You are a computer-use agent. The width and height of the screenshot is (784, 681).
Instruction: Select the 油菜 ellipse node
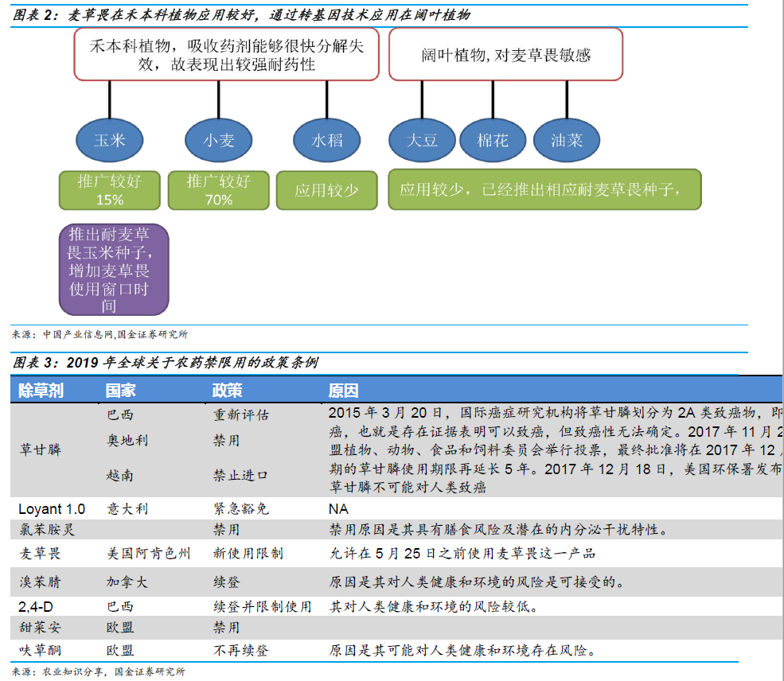pyautogui.click(x=567, y=141)
